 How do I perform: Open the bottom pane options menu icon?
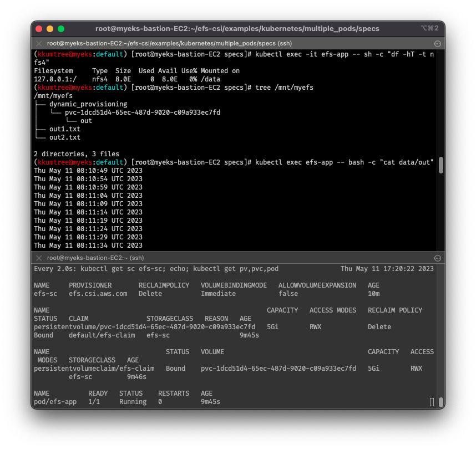tap(438, 258)
